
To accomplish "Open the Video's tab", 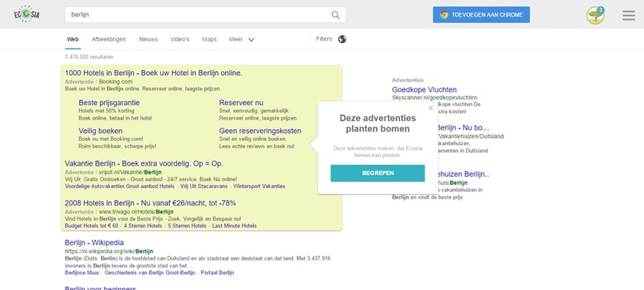I will click(180, 39).
